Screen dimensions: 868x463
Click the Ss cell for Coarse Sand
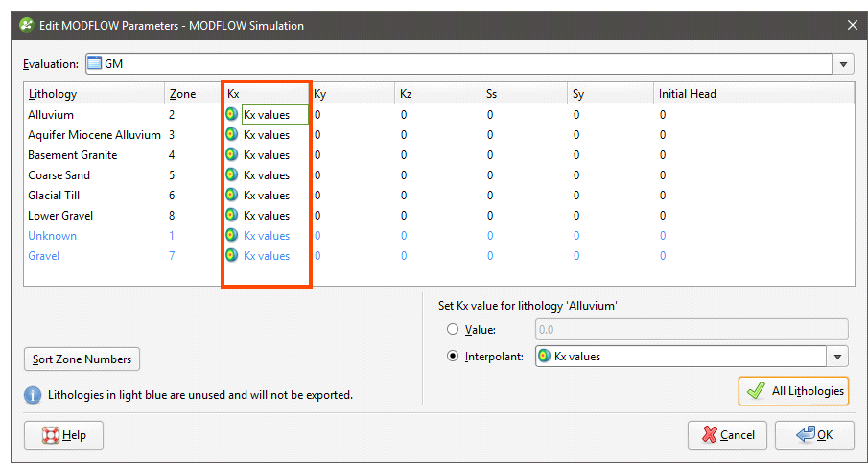click(x=525, y=175)
